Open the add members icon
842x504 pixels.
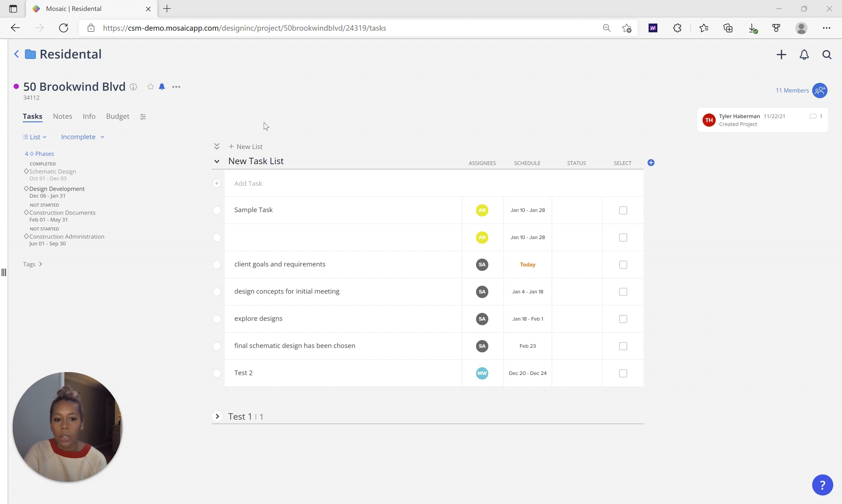pyautogui.click(x=820, y=90)
